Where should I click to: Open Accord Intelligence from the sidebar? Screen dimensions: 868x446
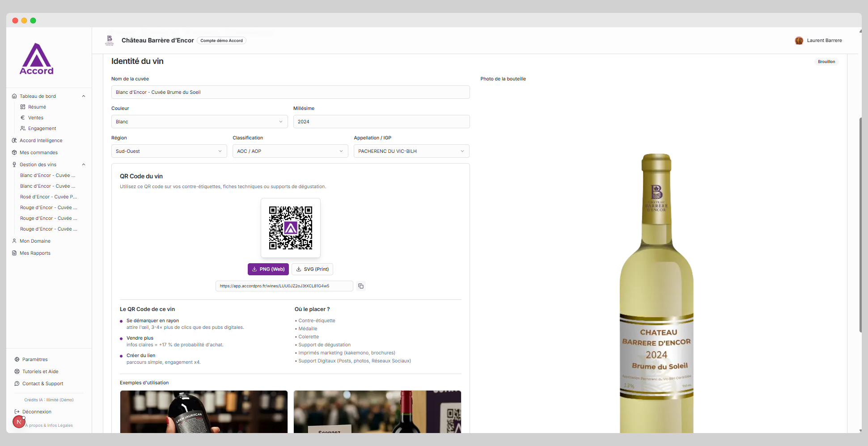coord(41,140)
